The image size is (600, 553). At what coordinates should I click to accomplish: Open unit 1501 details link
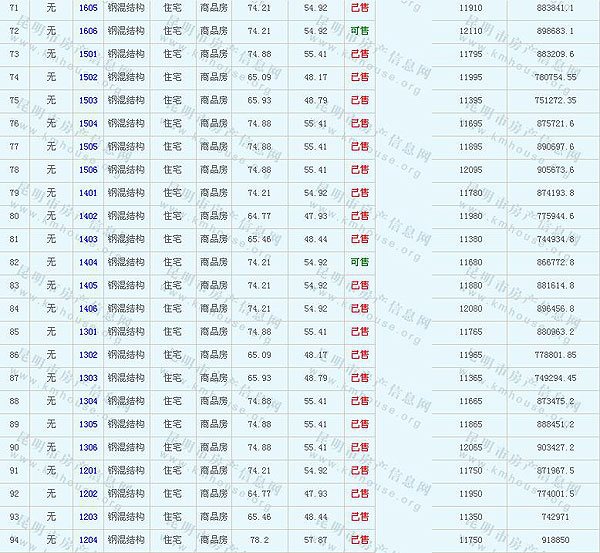pos(88,54)
